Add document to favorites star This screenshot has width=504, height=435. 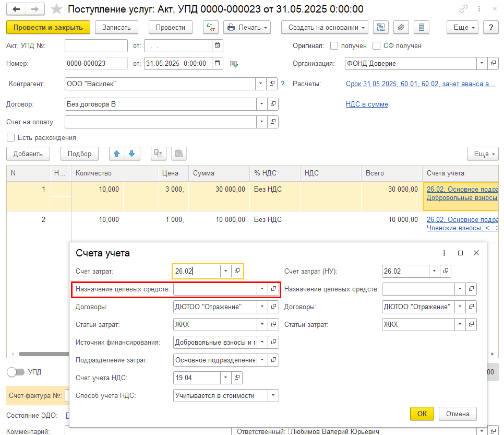click(57, 9)
